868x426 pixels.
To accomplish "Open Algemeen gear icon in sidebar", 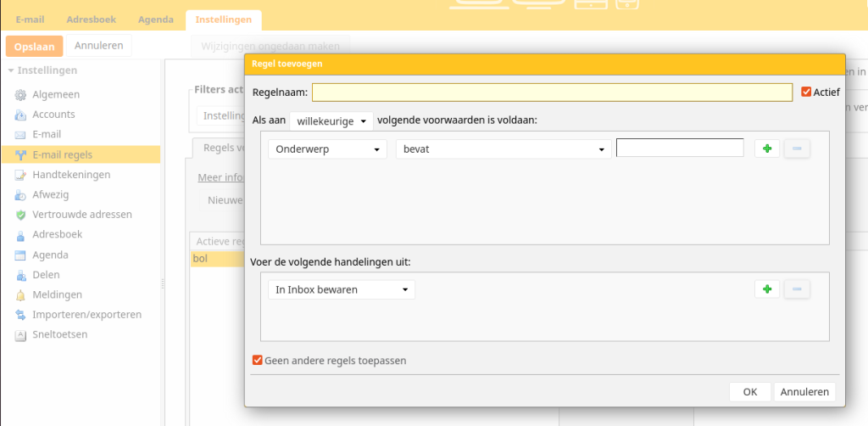I will pos(20,95).
